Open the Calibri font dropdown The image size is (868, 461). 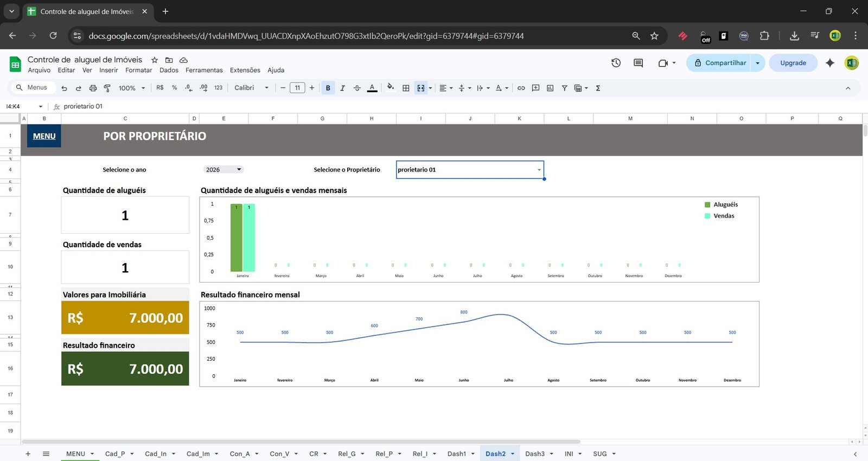251,88
